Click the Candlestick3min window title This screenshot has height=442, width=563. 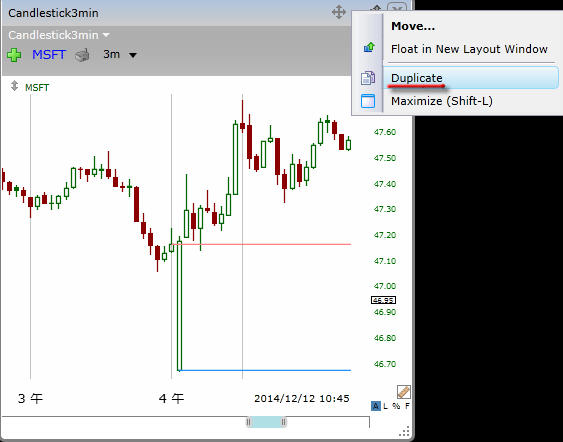[53, 13]
